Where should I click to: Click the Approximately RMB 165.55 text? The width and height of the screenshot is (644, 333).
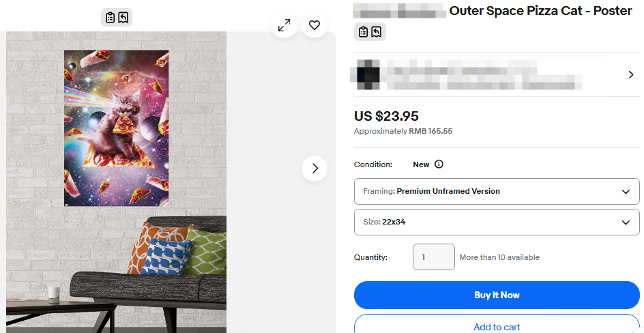[403, 132]
